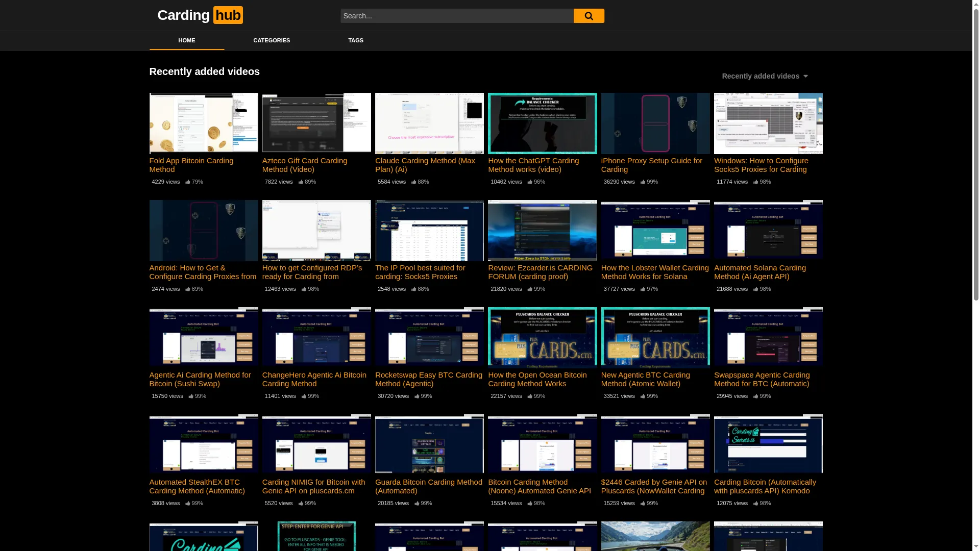Viewport: 980px width, 551px height.
Task: Click the Carding hub logo
Action: (200, 15)
